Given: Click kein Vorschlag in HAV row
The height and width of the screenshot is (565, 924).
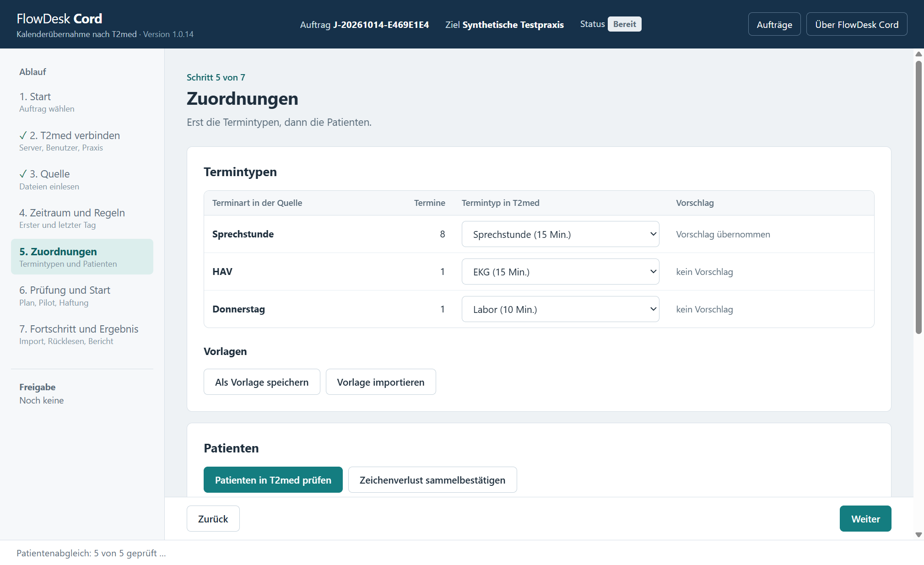Looking at the screenshot, I should (x=704, y=272).
